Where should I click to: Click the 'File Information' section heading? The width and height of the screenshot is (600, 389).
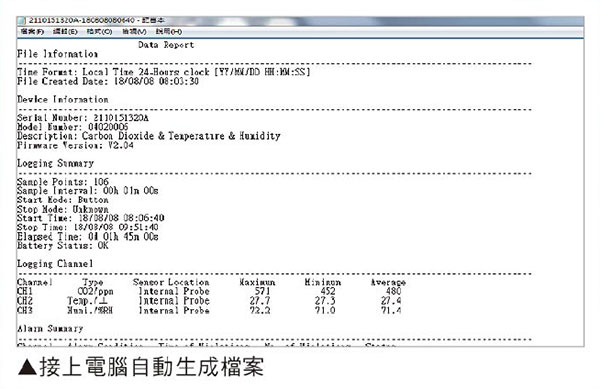(57, 54)
